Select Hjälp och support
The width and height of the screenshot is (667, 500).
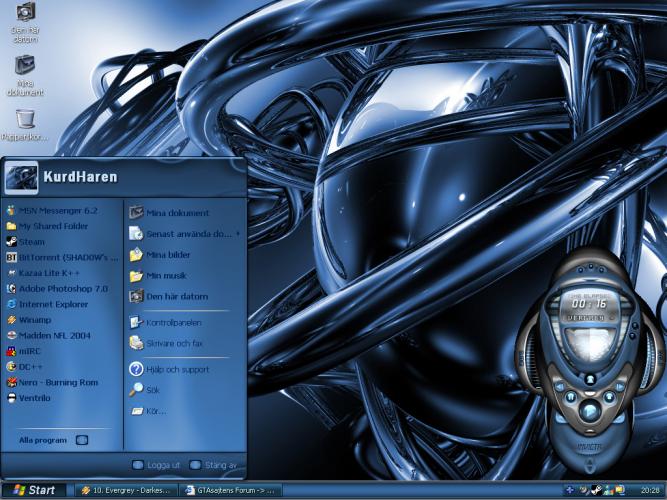177,369
